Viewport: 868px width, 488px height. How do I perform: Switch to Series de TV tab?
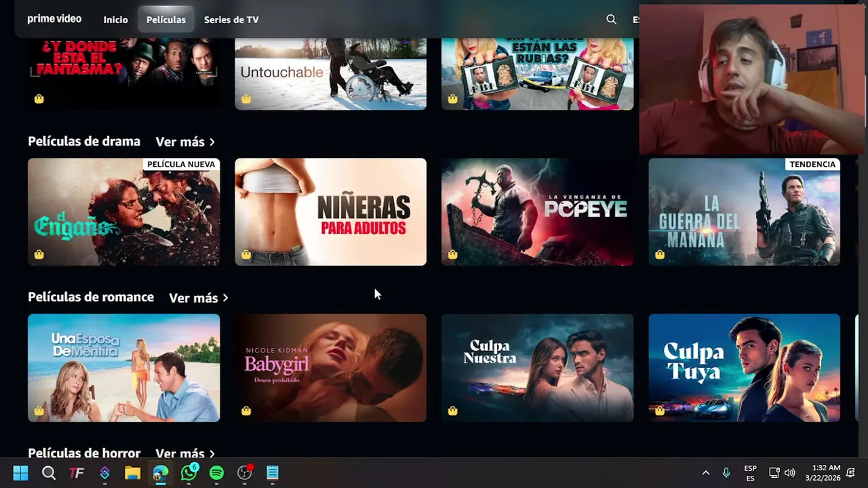[x=231, y=20]
